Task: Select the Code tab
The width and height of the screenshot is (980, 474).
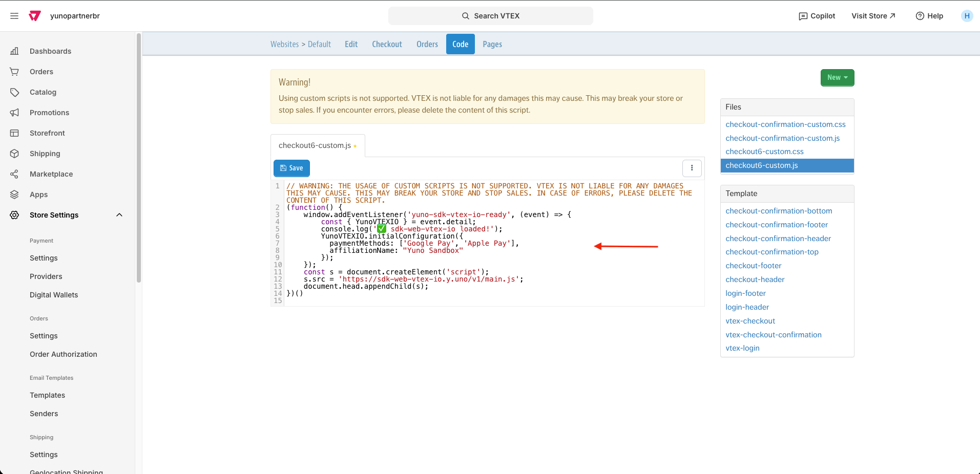Action: (x=460, y=44)
